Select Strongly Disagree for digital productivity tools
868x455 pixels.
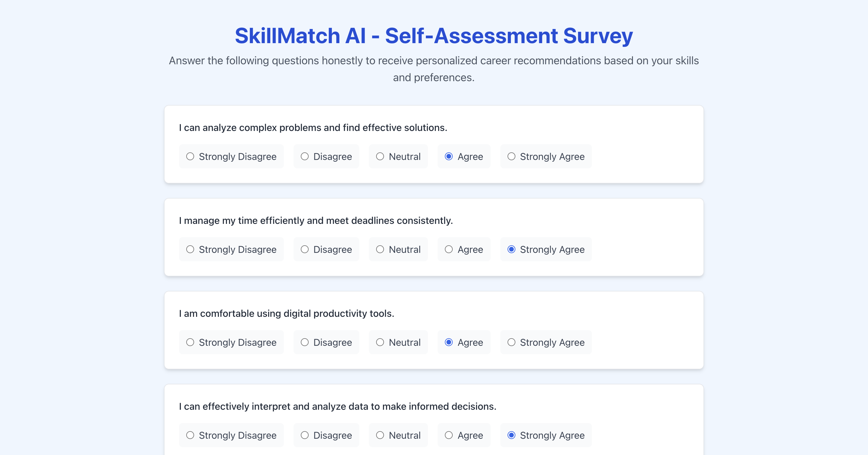[x=190, y=342]
